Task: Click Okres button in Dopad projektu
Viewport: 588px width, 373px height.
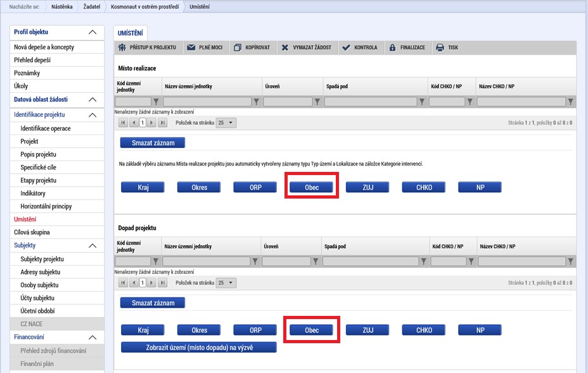Action: click(x=199, y=330)
